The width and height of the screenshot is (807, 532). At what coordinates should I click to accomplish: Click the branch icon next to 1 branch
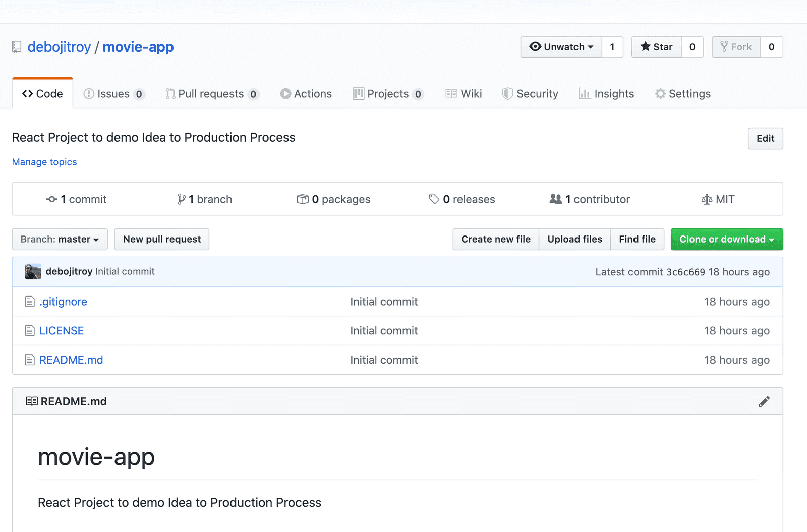click(181, 199)
